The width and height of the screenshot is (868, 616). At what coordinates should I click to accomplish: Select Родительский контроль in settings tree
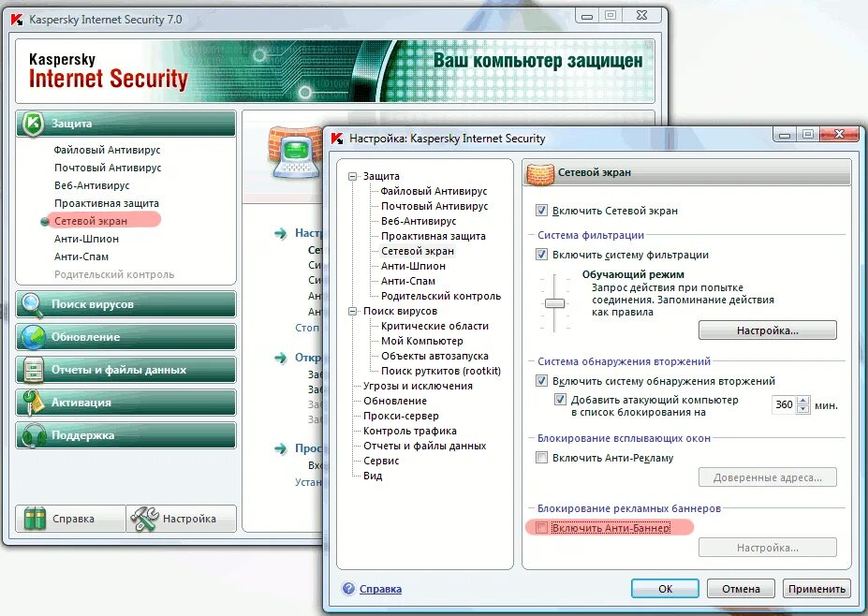point(441,296)
